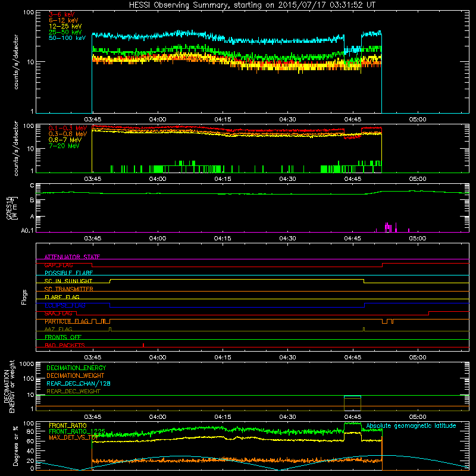Image resolution: width=476 pixels, height=476 pixels.
Task: Click the POSSIBLE_FLARE flag label
Action: coord(68,273)
